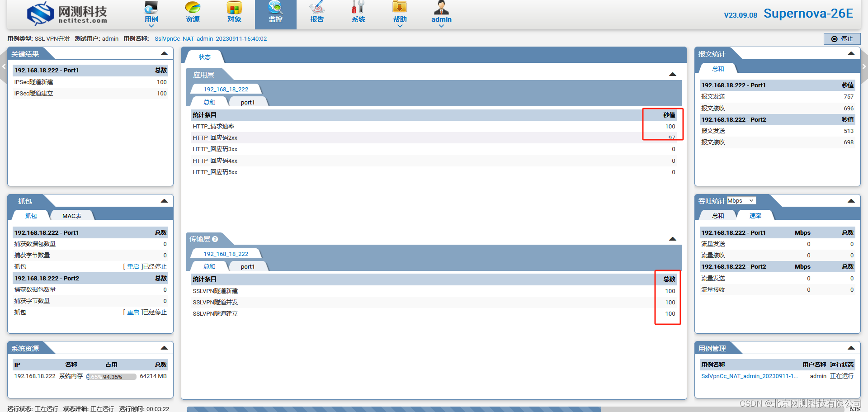Switch to port1 tab in 应用层
The image size is (868, 412).
248,103
